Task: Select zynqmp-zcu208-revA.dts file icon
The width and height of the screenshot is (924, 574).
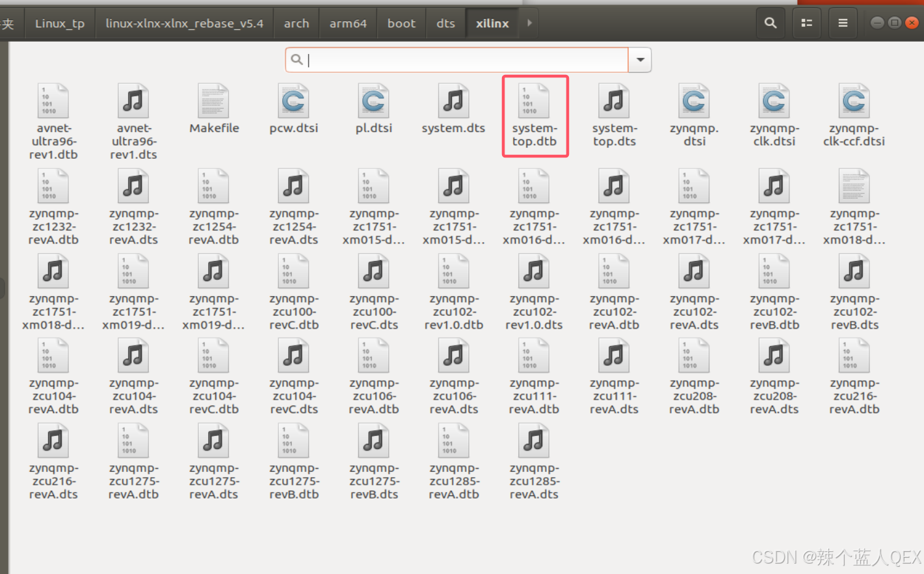Action: pyautogui.click(x=774, y=356)
